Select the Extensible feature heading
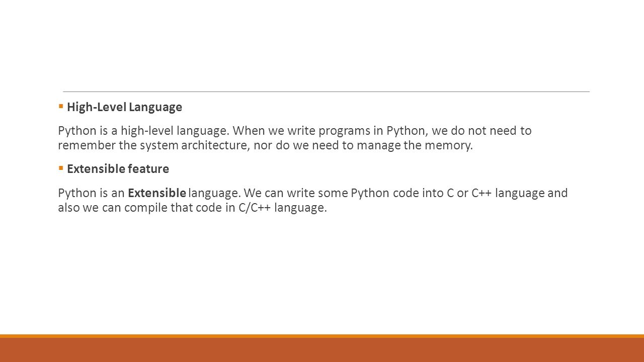 pos(118,169)
